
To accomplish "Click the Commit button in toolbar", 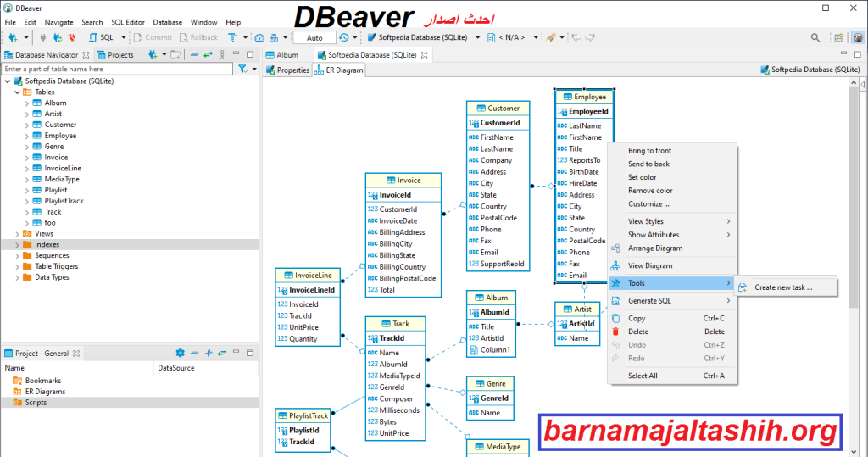I will [x=153, y=37].
